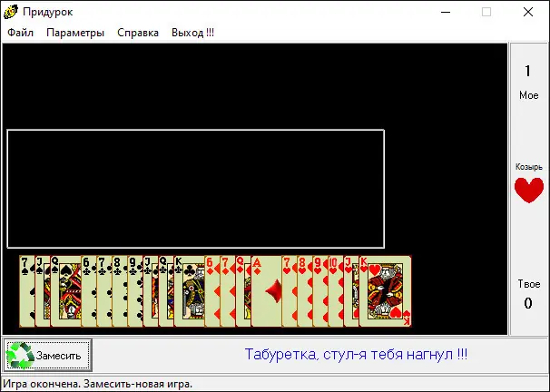Click the player score value 0

click(528, 303)
